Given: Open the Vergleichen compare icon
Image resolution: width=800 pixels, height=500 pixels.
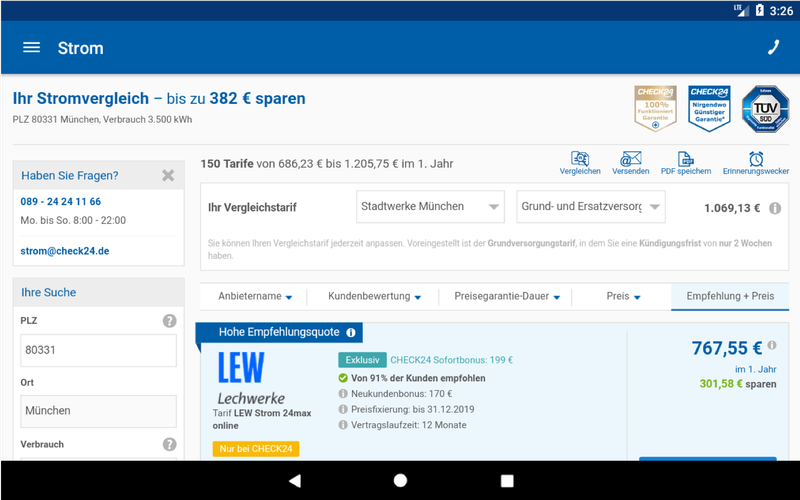Looking at the screenshot, I should (580, 163).
